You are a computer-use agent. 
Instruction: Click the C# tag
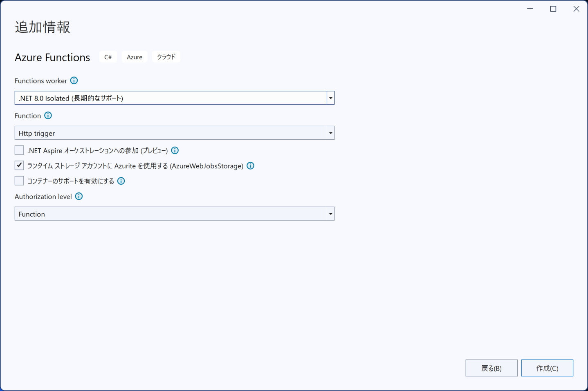(108, 57)
